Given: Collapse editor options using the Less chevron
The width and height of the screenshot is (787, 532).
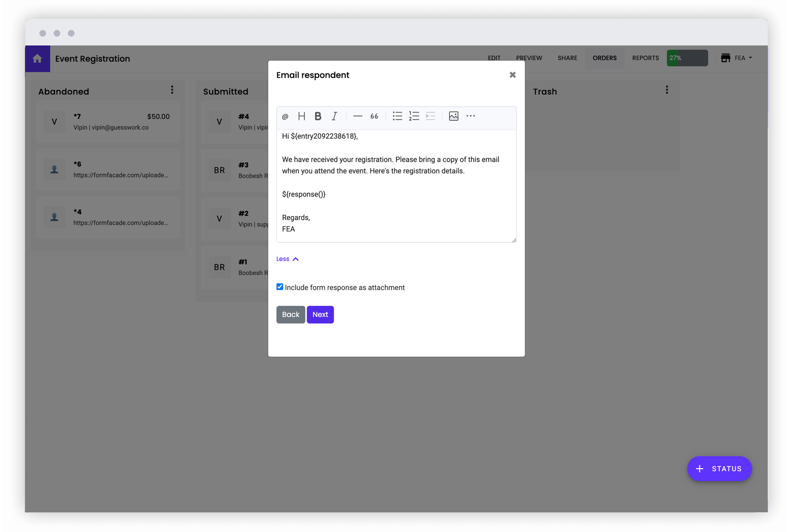Looking at the screenshot, I should click(287, 258).
